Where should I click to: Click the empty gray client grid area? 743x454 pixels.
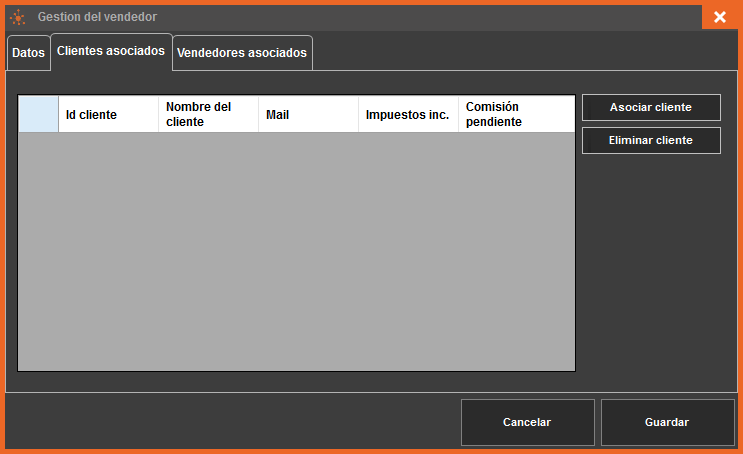296,250
